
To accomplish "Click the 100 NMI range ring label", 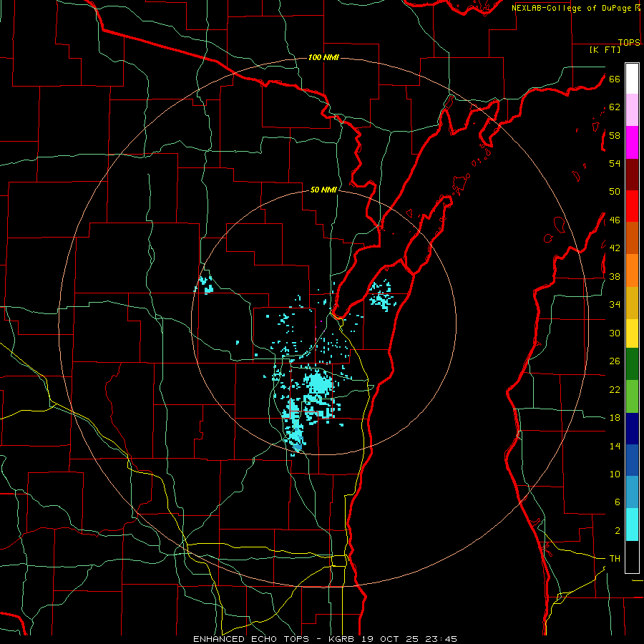I will pos(323,57).
